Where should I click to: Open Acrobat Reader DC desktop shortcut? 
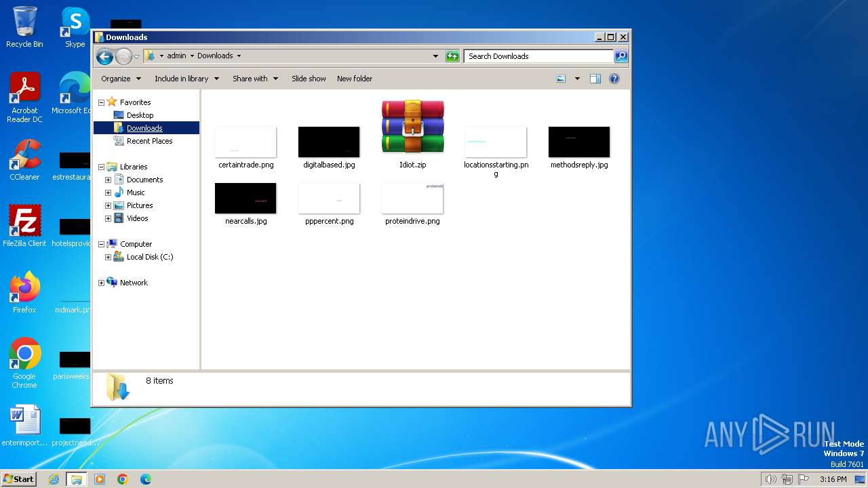click(24, 98)
